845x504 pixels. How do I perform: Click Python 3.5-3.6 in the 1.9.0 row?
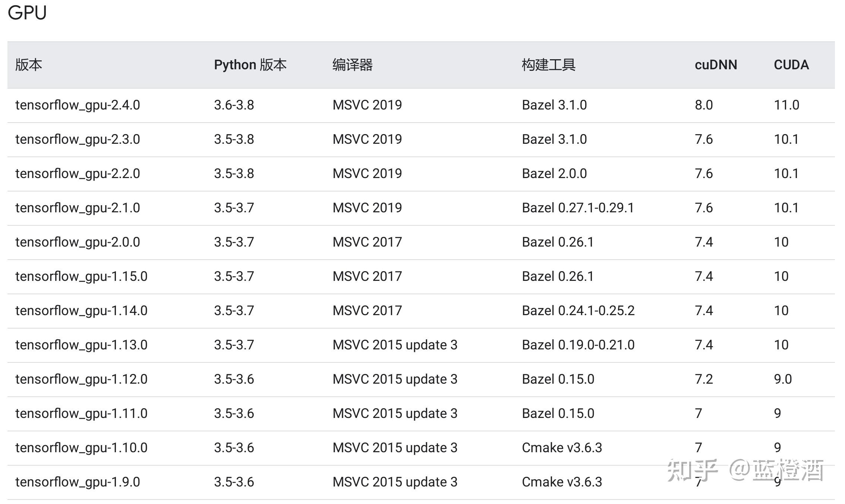point(234,482)
